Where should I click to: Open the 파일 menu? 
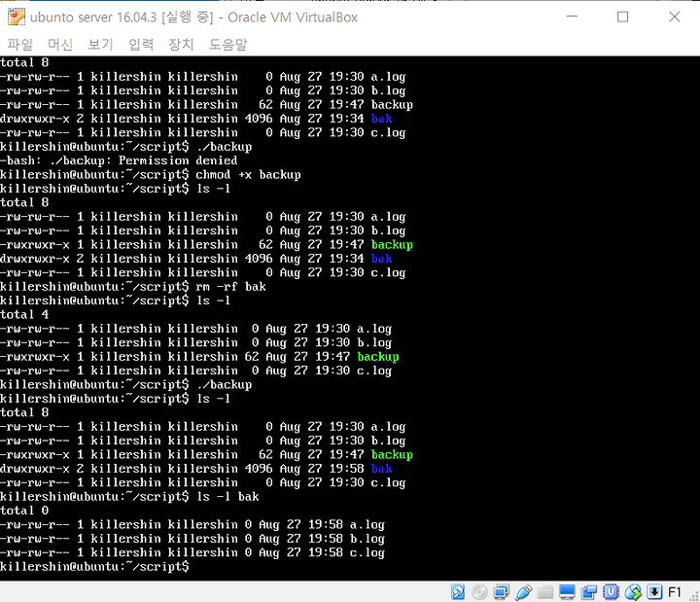20,44
